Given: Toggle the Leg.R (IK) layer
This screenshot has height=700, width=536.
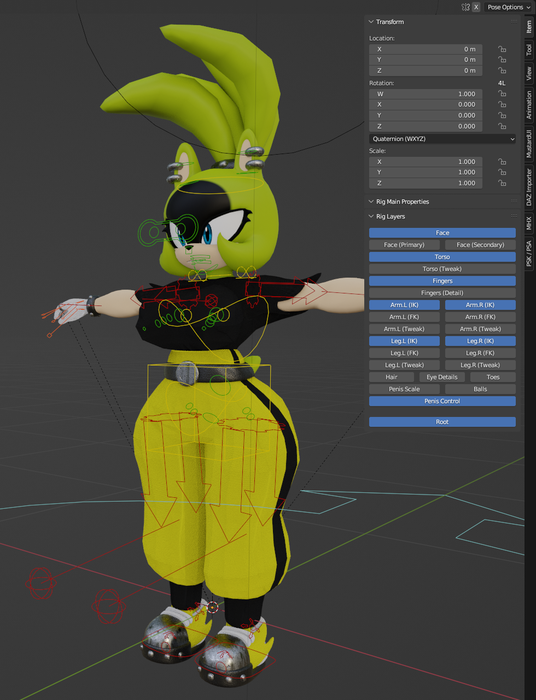Looking at the screenshot, I should tap(480, 341).
